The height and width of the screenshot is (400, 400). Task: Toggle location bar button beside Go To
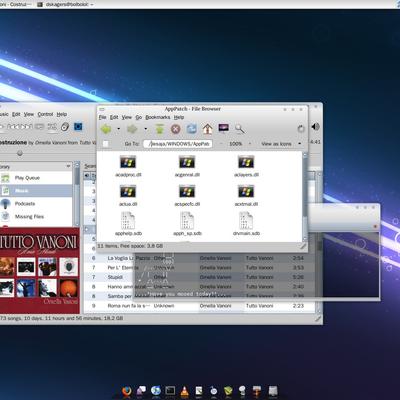point(105,144)
